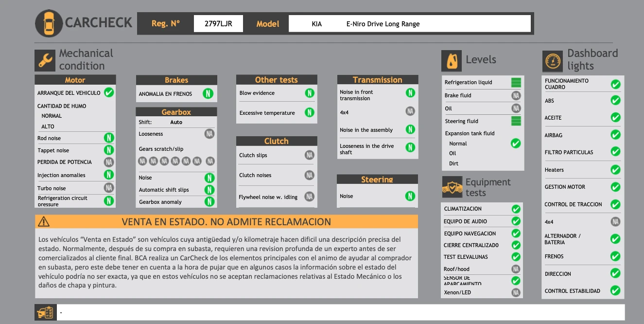
Task: Click the VENTA EN ESTADO orange banner
Action: click(226, 222)
